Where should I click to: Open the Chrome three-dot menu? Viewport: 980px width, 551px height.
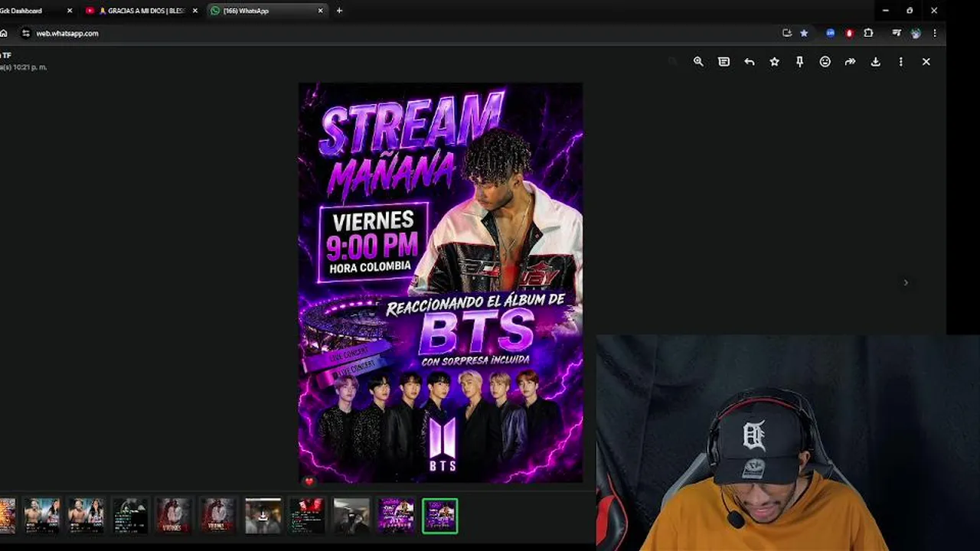(935, 33)
